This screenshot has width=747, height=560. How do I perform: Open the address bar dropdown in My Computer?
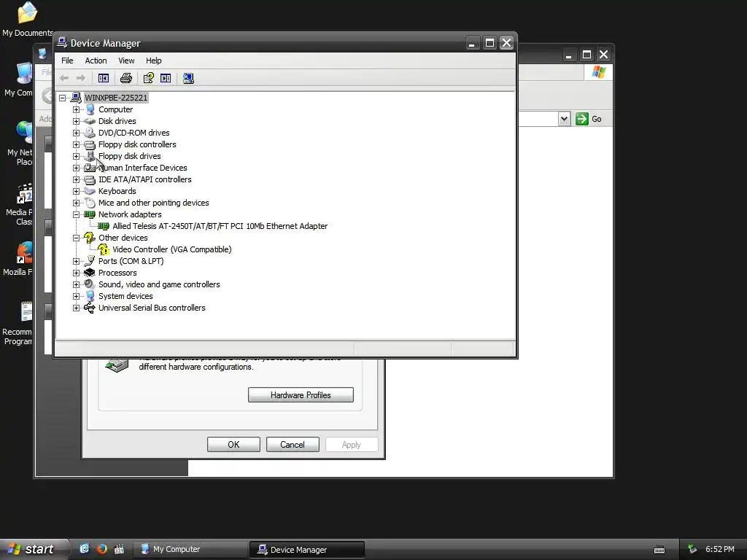(x=564, y=119)
